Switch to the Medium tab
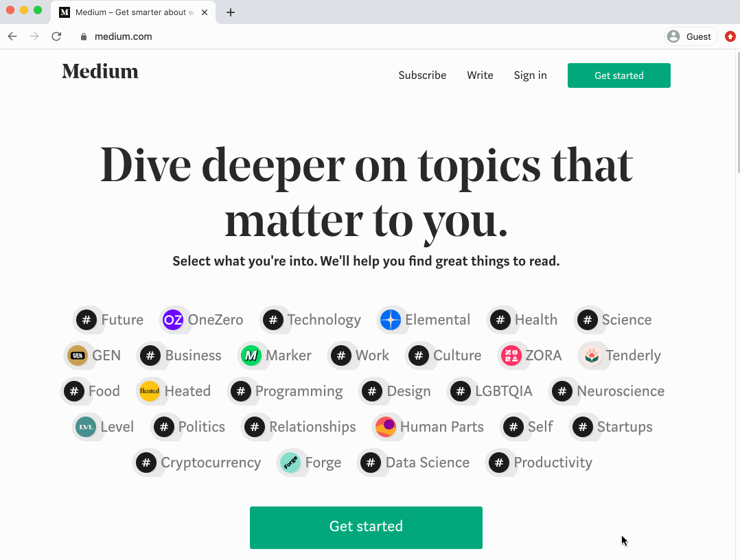The width and height of the screenshot is (740, 560). pyautogui.click(x=133, y=12)
